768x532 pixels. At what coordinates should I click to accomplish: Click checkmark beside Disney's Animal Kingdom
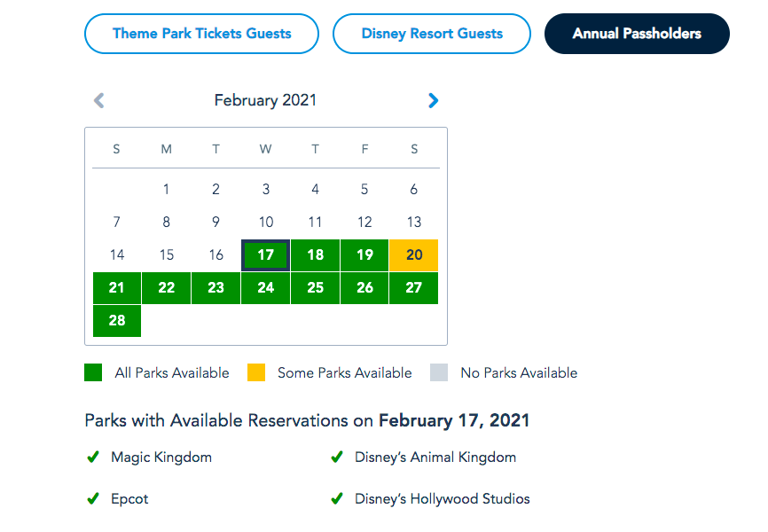[x=337, y=458]
